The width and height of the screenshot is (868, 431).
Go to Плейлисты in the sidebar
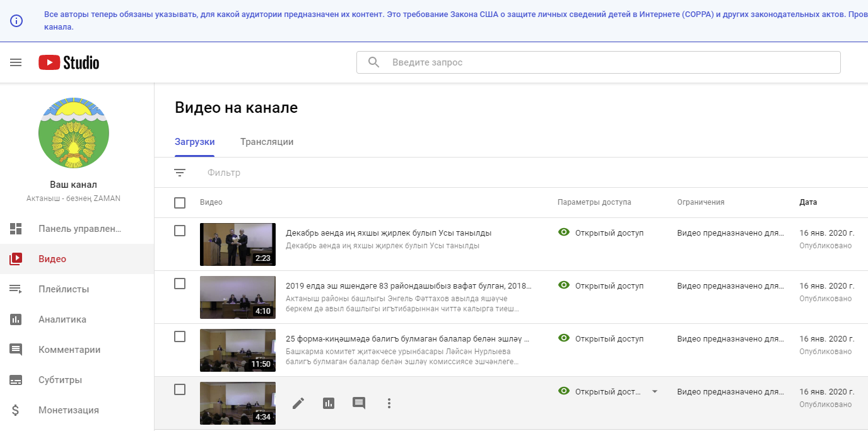(63, 289)
